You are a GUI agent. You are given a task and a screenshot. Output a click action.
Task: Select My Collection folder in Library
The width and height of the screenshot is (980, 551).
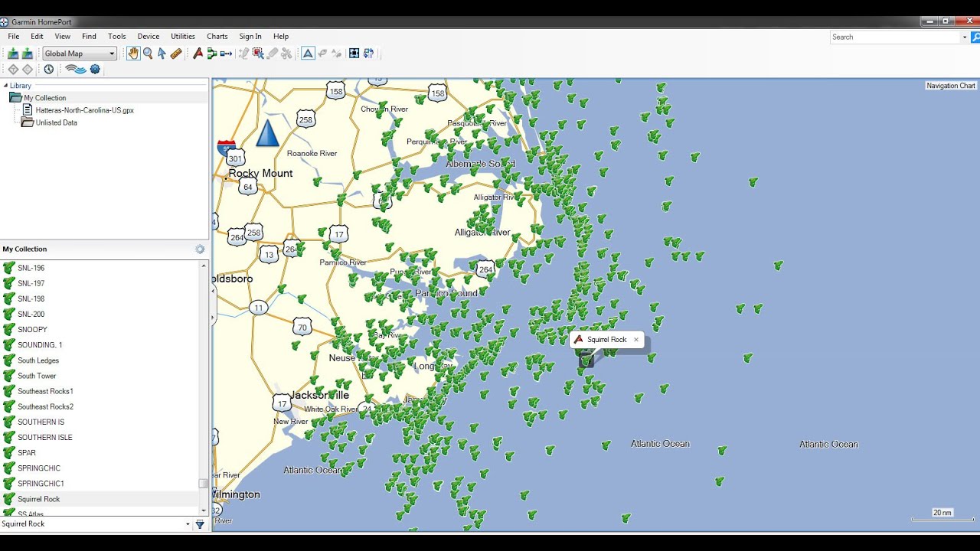44,98
